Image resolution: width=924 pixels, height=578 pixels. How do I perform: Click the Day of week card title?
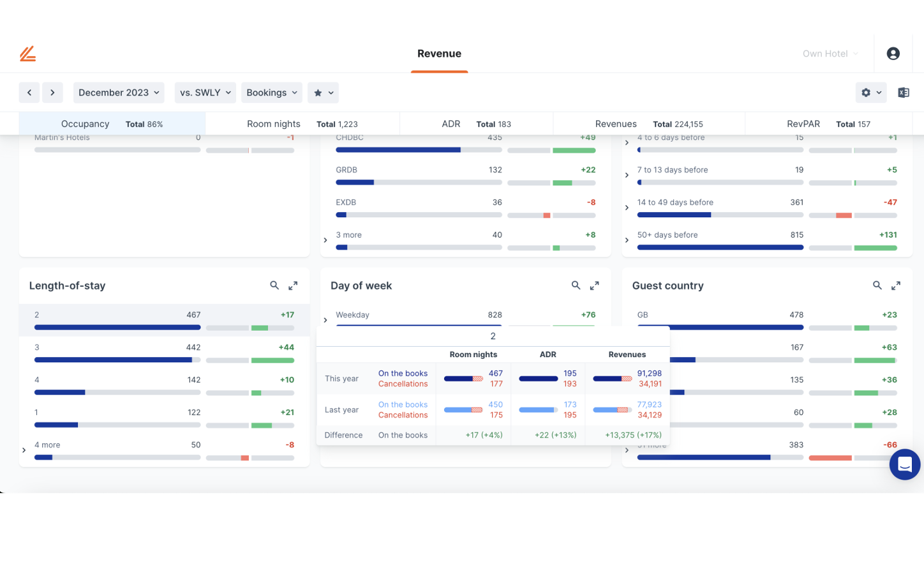tap(361, 285)
